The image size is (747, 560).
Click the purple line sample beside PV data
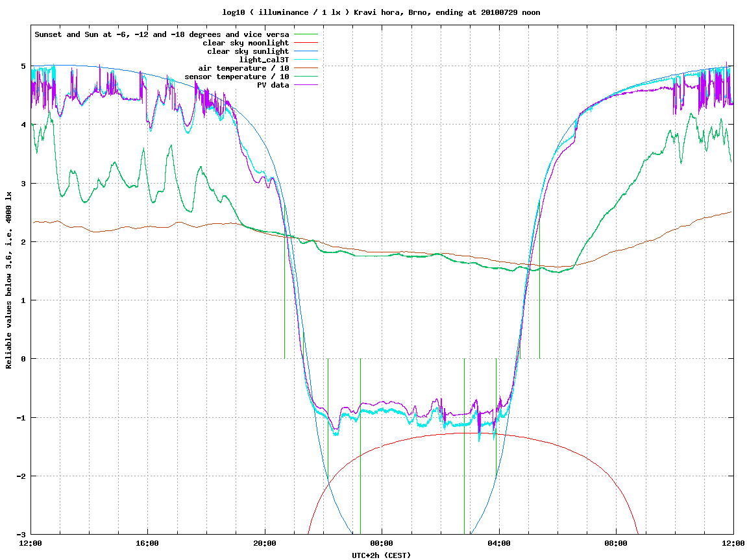pos(306,85)
